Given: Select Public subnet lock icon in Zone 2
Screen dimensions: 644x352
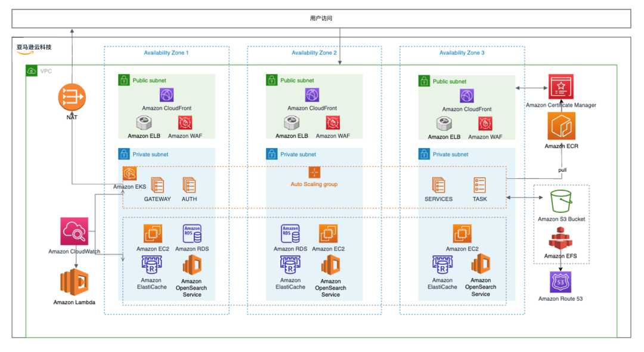Looking at the screenshot, I should click(x=272, y=80).
